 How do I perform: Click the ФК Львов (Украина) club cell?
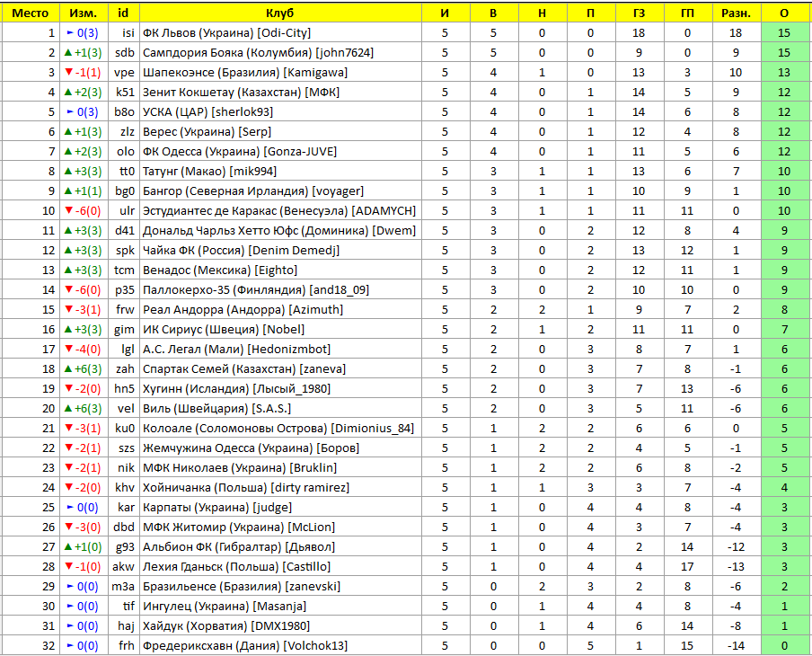(x=280, y=33)
